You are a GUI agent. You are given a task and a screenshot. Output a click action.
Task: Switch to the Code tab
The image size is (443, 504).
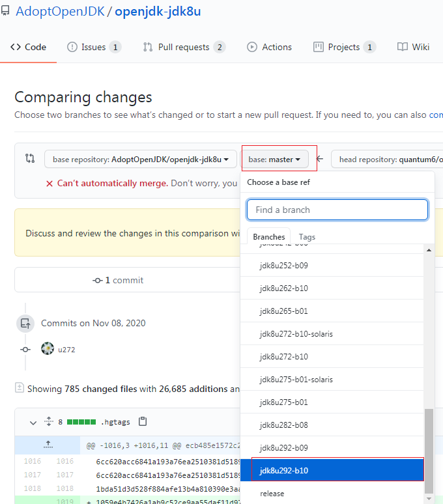28,47
